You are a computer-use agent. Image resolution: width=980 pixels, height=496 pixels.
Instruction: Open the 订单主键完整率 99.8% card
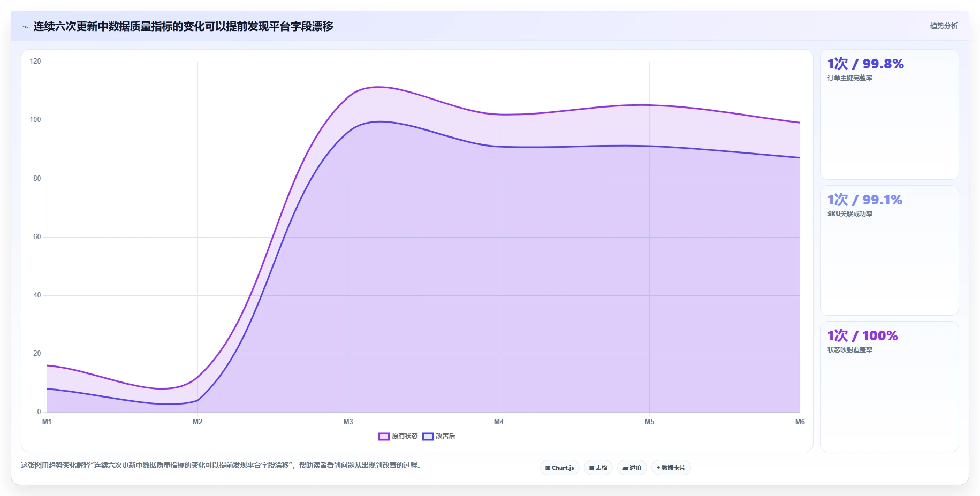coord(889,115)
